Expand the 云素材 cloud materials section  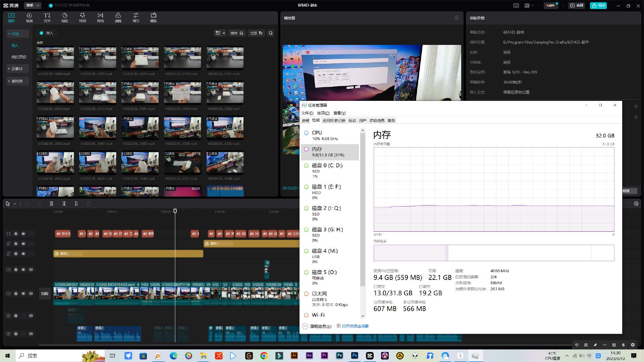coord(17,69)
